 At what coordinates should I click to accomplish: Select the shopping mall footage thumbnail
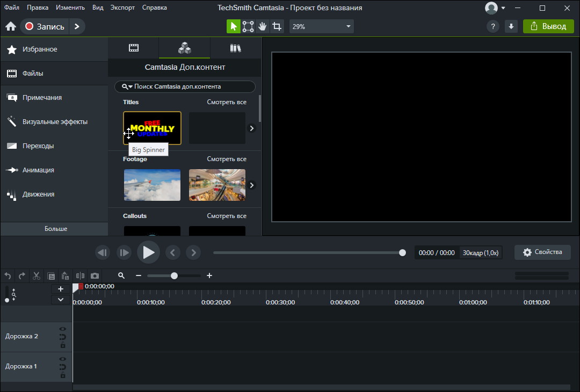pyautogui.click(x=217, y=185)
